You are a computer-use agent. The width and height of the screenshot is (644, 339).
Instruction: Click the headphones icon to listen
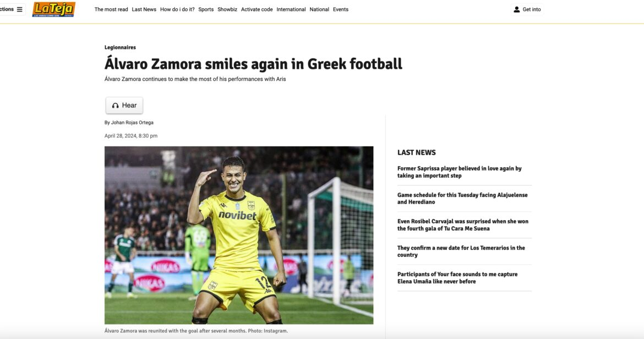[115, 106]
